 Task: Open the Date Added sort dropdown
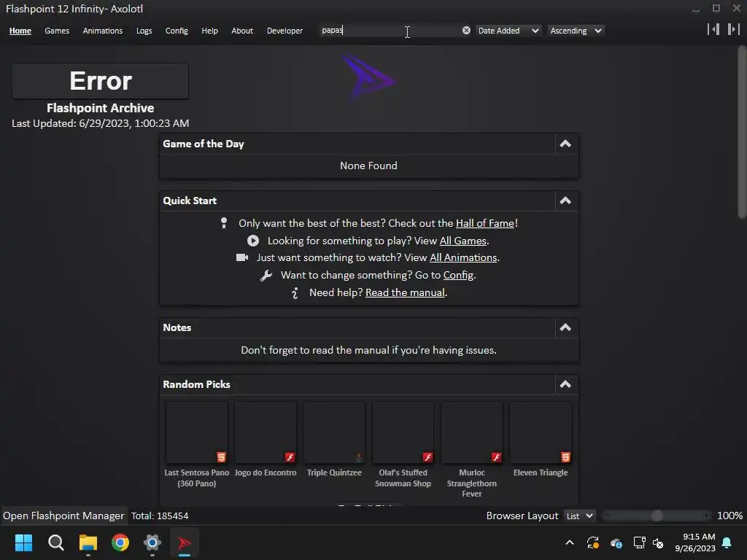click(x=508, y=31)
